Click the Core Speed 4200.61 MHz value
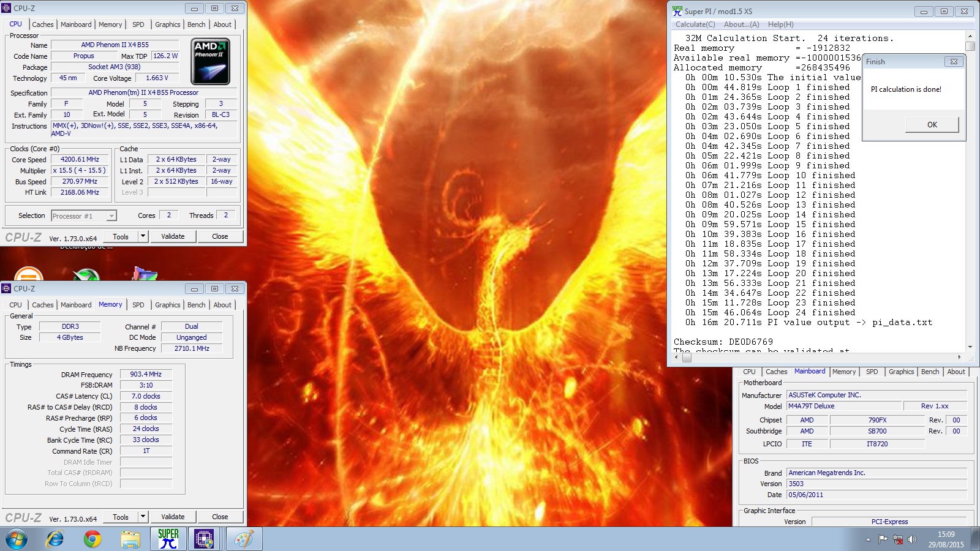Screen dimensions: 980x551 [80, 159]
